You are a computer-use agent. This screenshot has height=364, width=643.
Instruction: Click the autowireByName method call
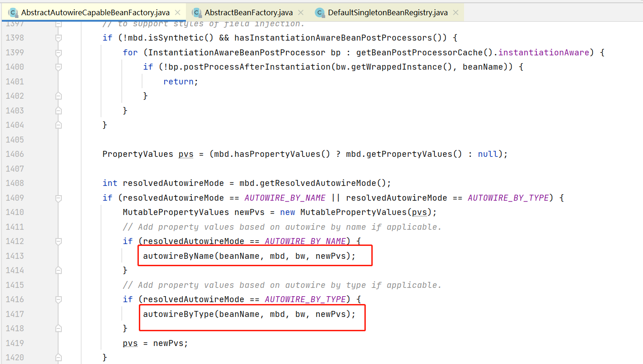pos(178,256)
